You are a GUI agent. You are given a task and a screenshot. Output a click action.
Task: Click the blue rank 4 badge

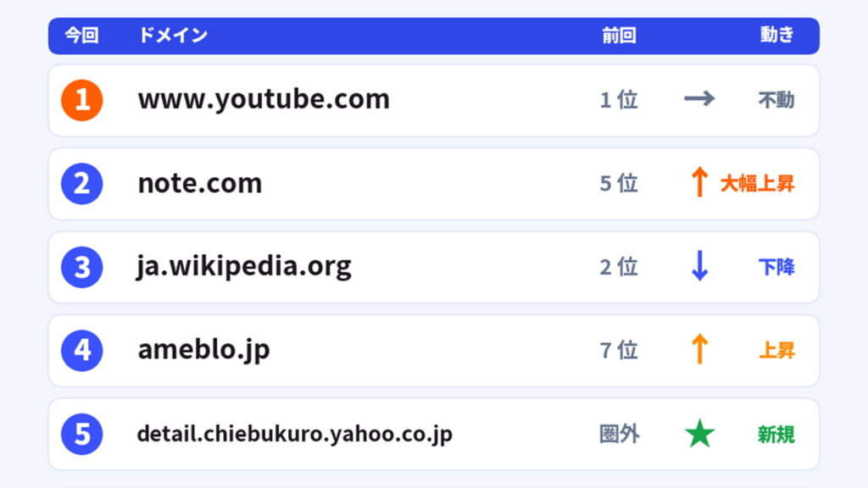[82, 350]
